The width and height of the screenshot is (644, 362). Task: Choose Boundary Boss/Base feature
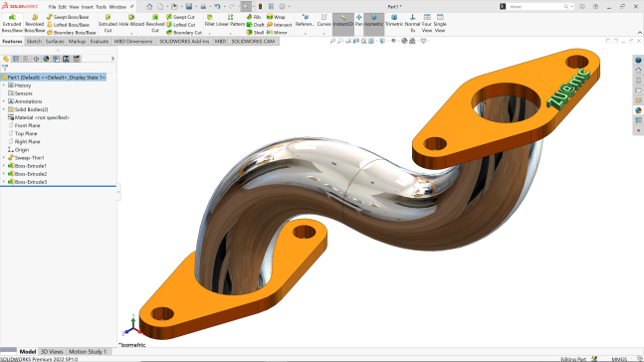click(x=71, y=33)
